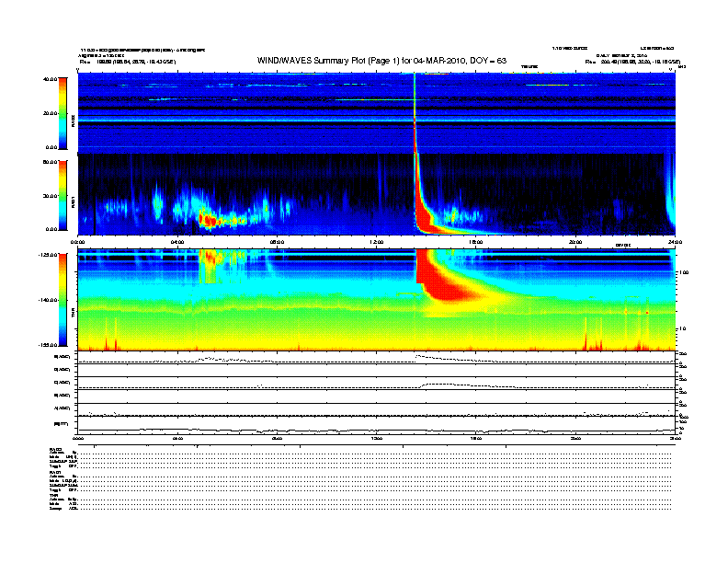The image size is (728, 563).
Task: Click the -140.00 color bar label
Action: 49,300
